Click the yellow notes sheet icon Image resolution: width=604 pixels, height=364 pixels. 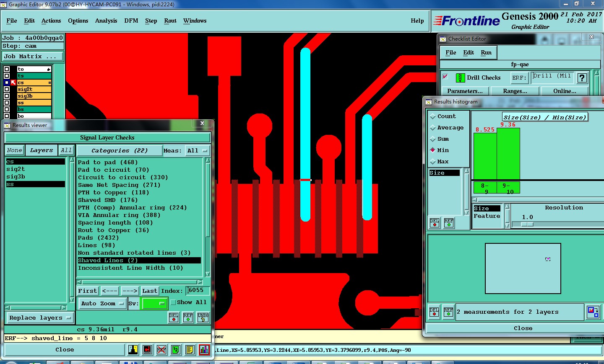pyautogui.click(x=190, y=350)
